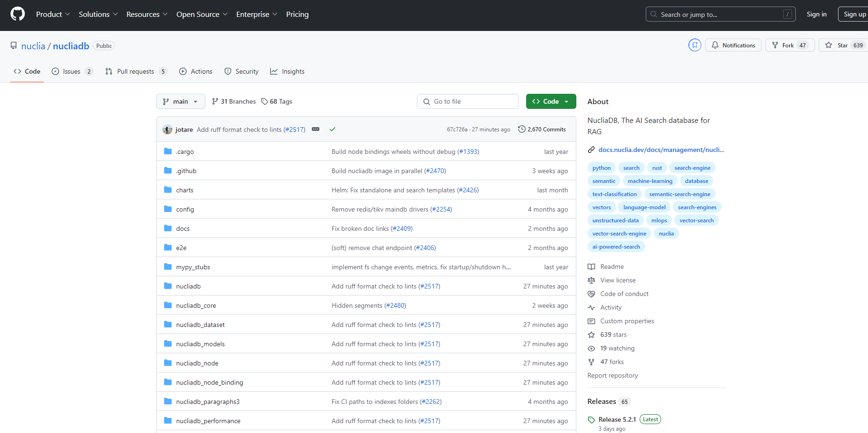
Task: Click the Readme book icon
Action: (x=591, y=266)
